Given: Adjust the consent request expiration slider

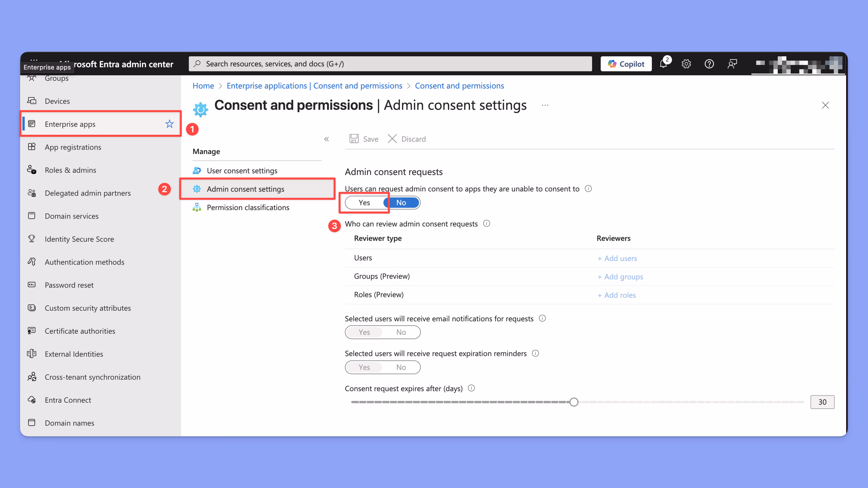Looking at the screenshot, I should click(x=574, y=402).
